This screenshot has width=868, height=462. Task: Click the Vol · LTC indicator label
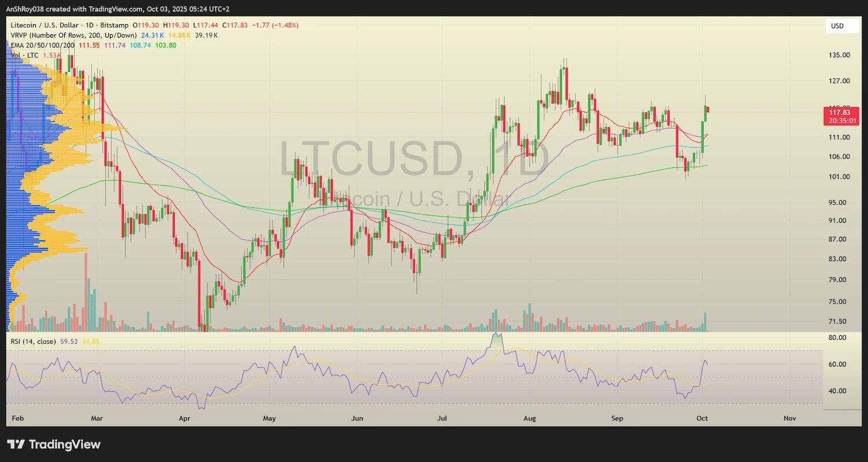pos(25,55)
